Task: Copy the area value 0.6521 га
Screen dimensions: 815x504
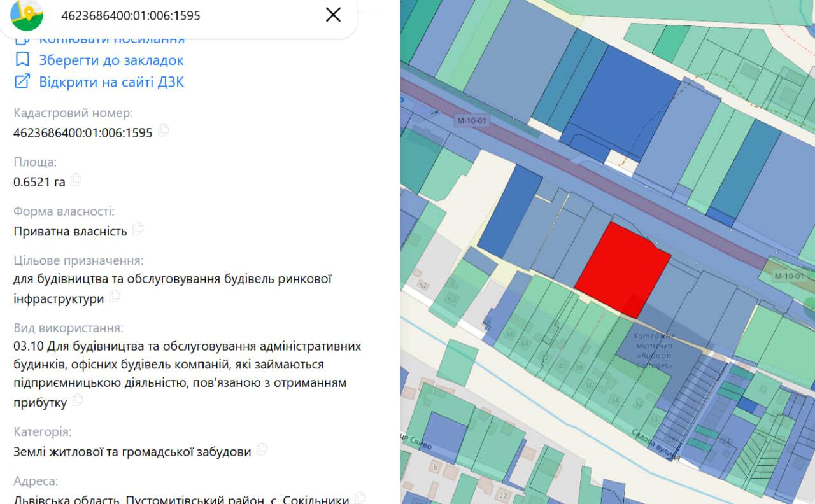Action: coord(76,179)
